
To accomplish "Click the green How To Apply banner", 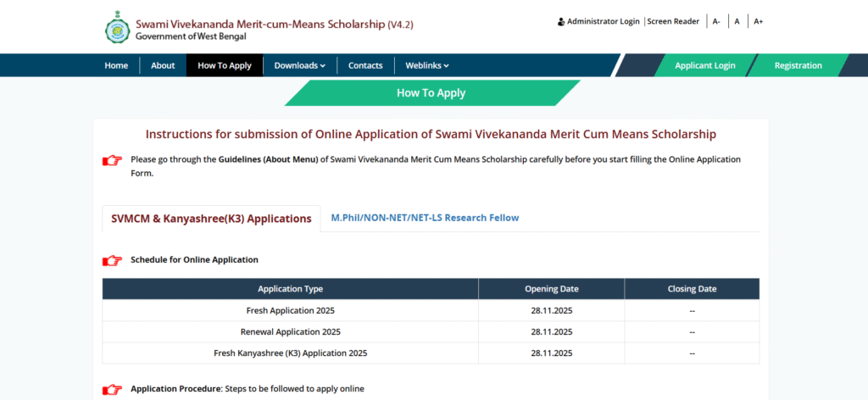I will tap(431, 93).
